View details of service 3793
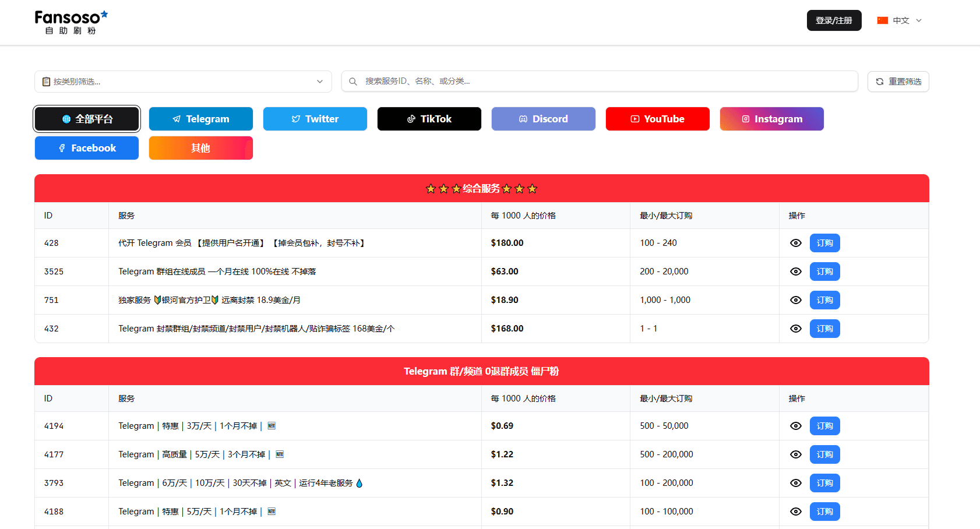The image size is (980, 529). click(796, 483)
